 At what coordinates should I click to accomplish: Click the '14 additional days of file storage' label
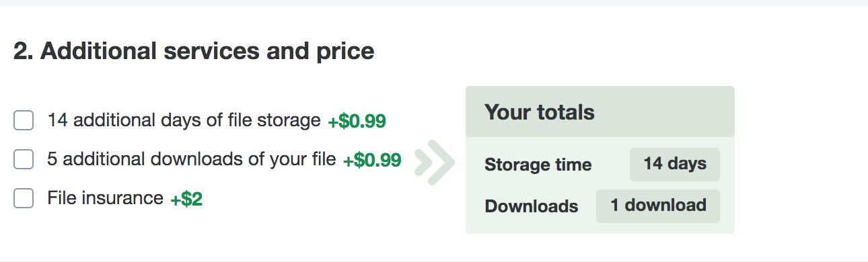(184, 121)
